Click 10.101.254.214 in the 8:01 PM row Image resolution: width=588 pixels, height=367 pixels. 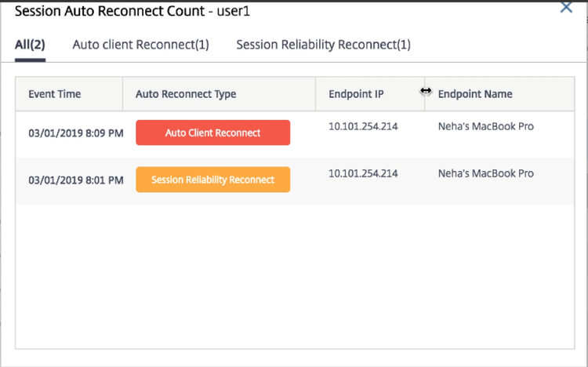pyautogui.click(x=363, y=173)
